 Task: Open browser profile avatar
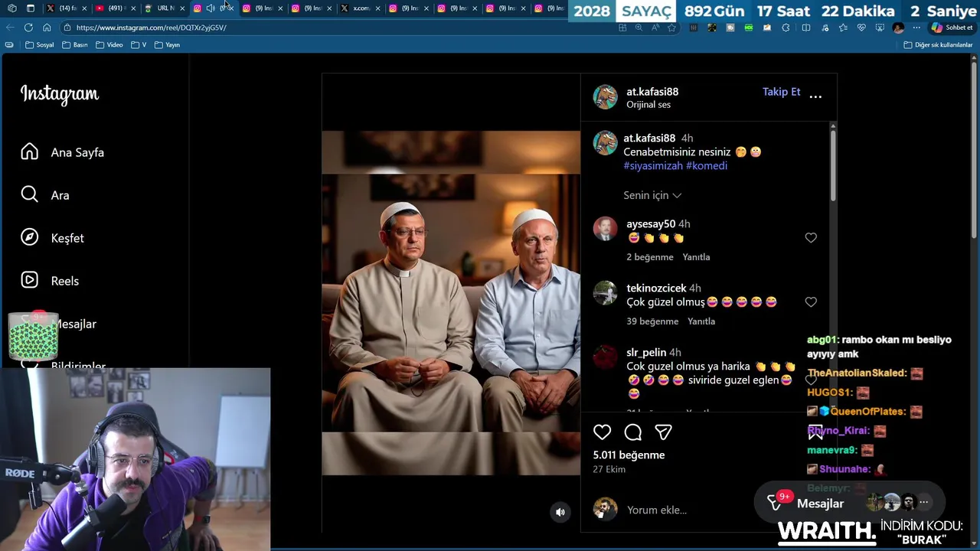[898, 28]
